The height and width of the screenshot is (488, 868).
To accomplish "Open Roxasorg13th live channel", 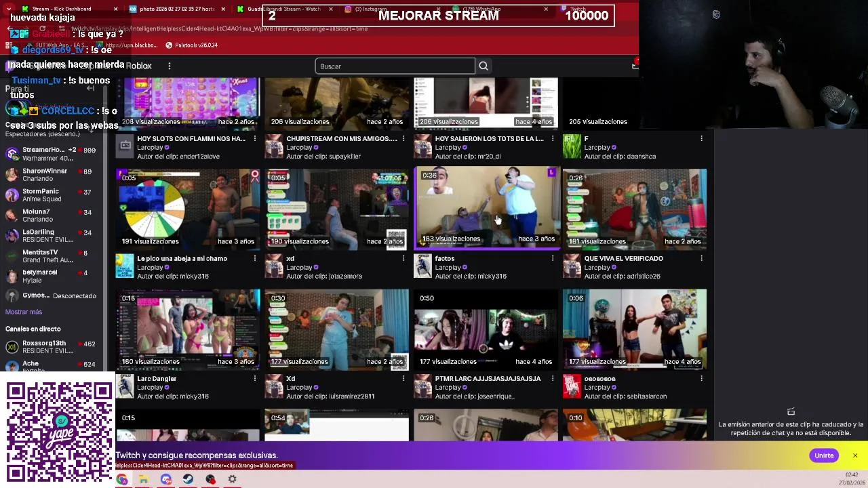I will (51, 347).
